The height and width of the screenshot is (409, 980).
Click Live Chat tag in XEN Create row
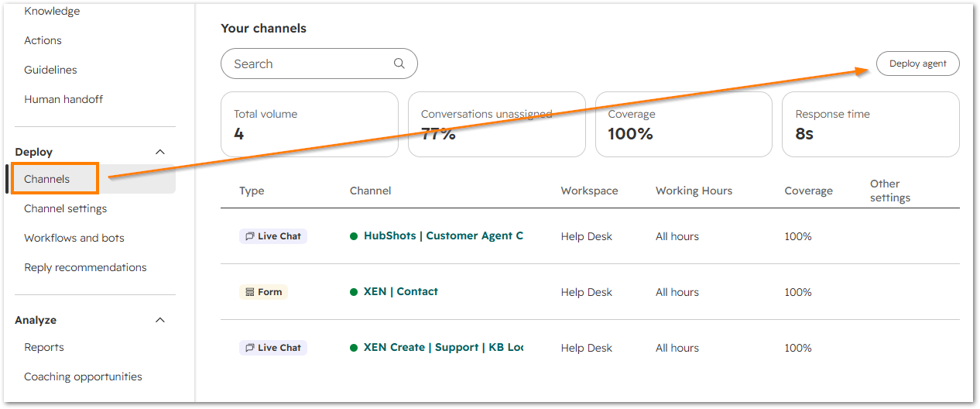pos(273,348)
